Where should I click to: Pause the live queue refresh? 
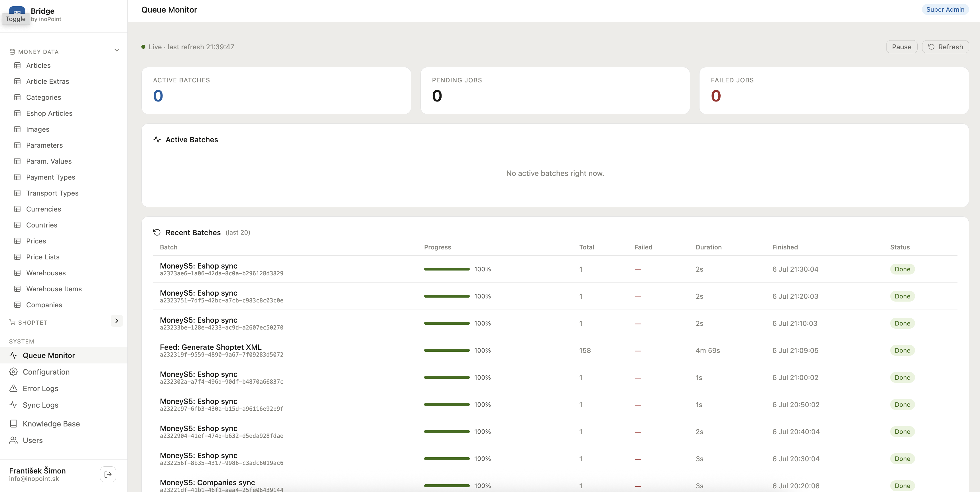click(901, 47)
